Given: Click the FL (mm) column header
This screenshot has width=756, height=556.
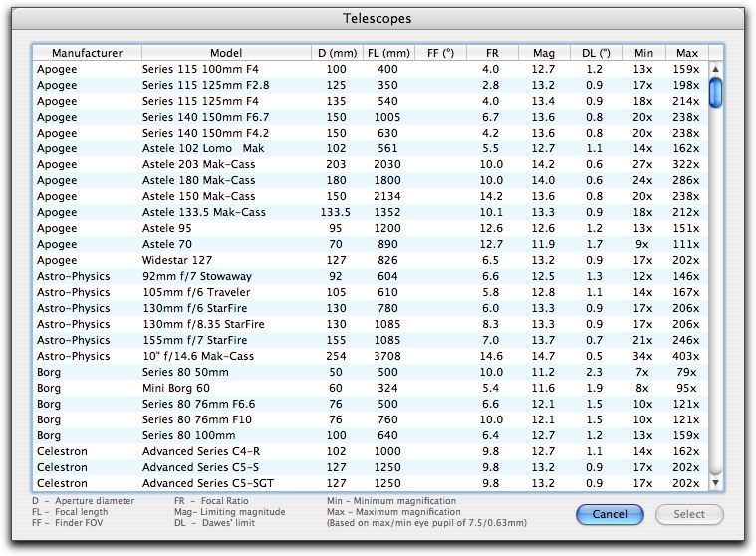Looking at the screenshot, I should point(387,53).
